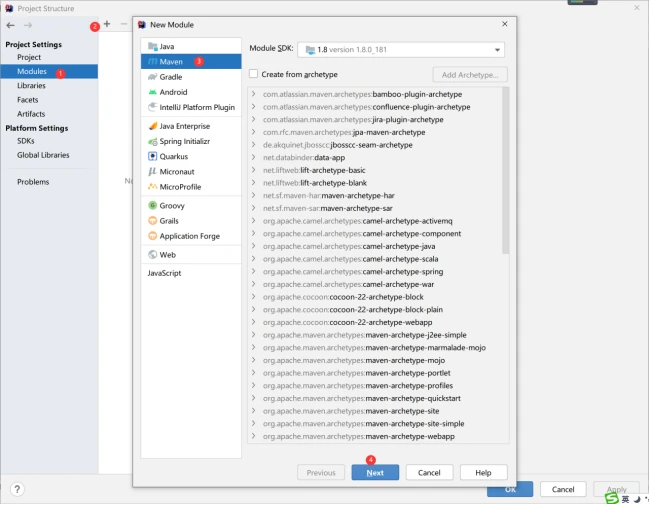Viewport: 650px width, 505px height.
Task: Expand jira-plugin-archetype entry
Action: coord(253,119)
